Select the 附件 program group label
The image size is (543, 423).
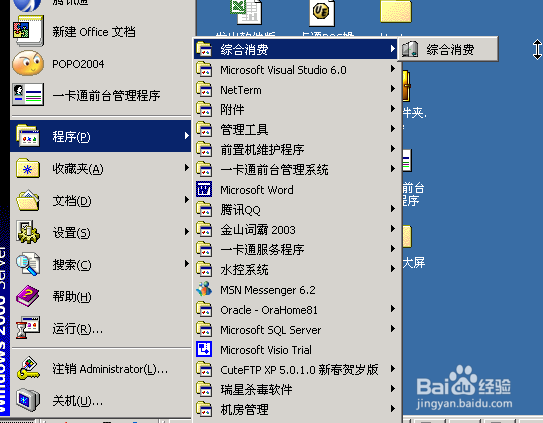(x=232, y=110)
